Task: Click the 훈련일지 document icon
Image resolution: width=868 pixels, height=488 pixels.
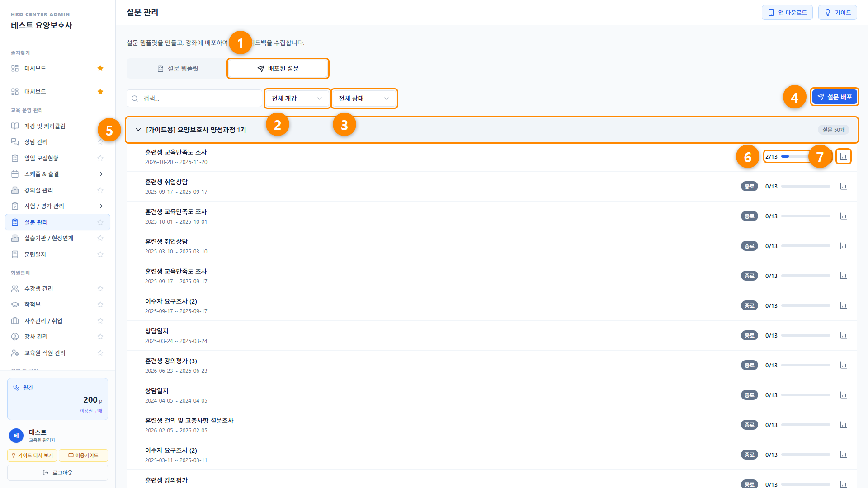Action: pyautogui.click(x=15, y=254)
